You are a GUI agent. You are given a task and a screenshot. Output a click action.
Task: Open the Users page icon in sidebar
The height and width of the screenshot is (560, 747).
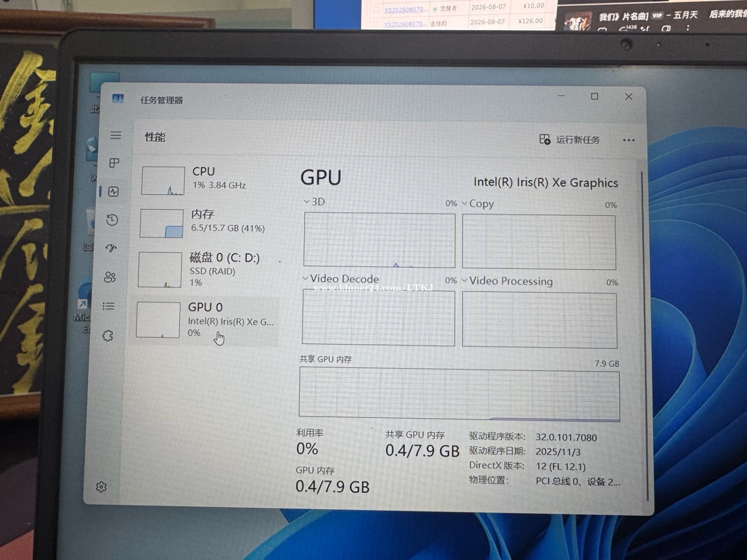click(x=110, y=277)
